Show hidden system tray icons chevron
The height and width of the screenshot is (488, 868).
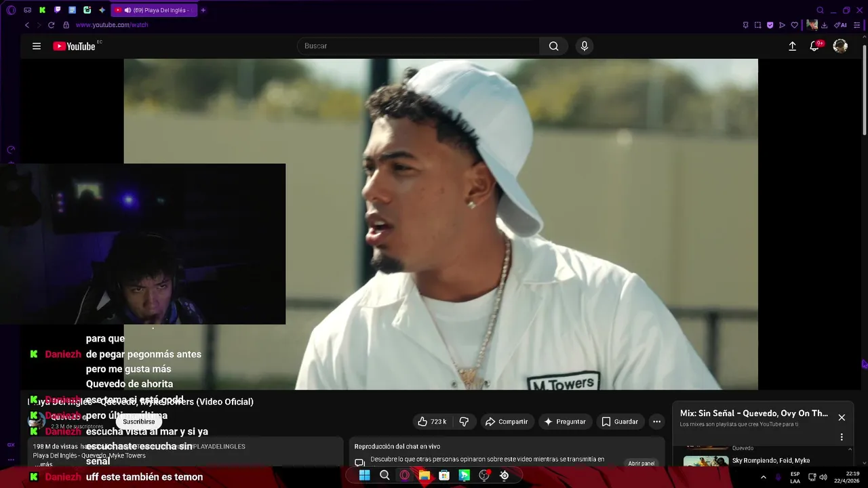(763, 477)
